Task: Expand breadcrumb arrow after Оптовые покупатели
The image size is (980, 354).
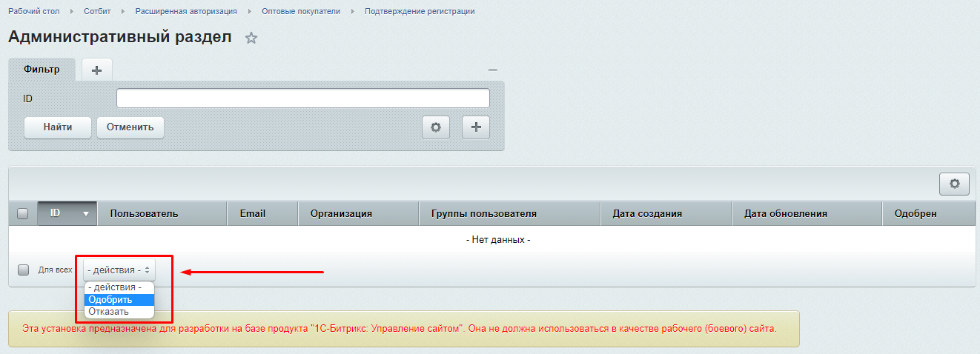Action: 353,12
